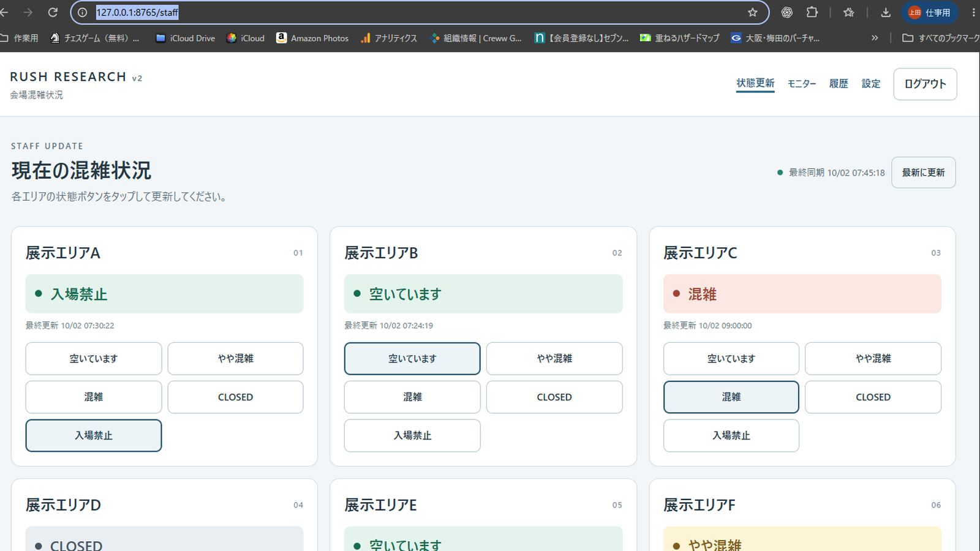Set 展示エリアB to 入場禁止
The image size is (980, 551).
click(x=412, y=435)
